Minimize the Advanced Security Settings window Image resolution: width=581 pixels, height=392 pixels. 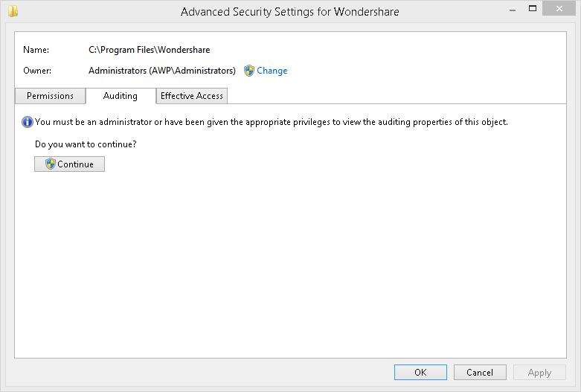pos(513,8)
